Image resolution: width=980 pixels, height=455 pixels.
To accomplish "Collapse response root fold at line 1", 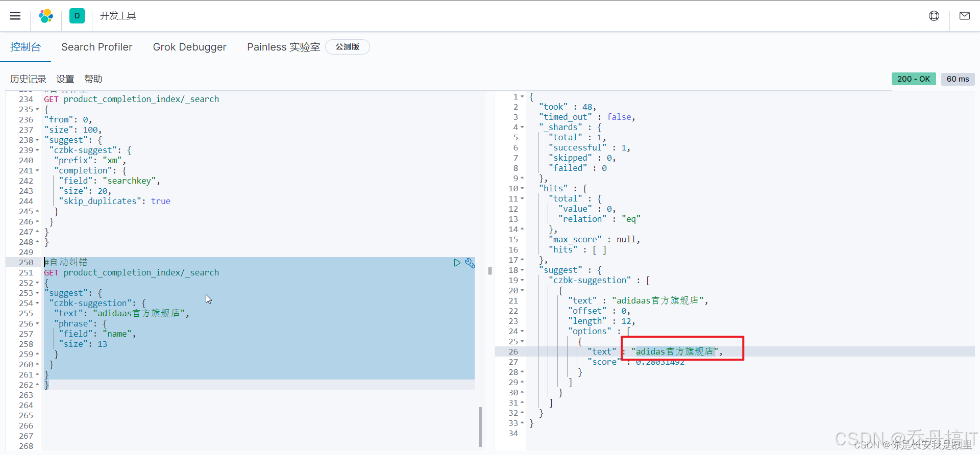I will point(522,97).
